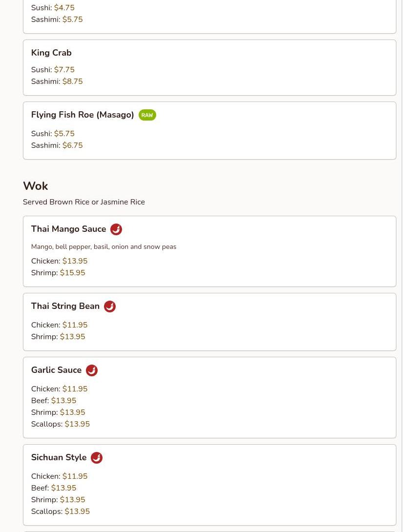Image resolution: width=412 pixels, height=532 pixels.
Task: Click the Sichuan Style Beef price
Action: [64, 488]
